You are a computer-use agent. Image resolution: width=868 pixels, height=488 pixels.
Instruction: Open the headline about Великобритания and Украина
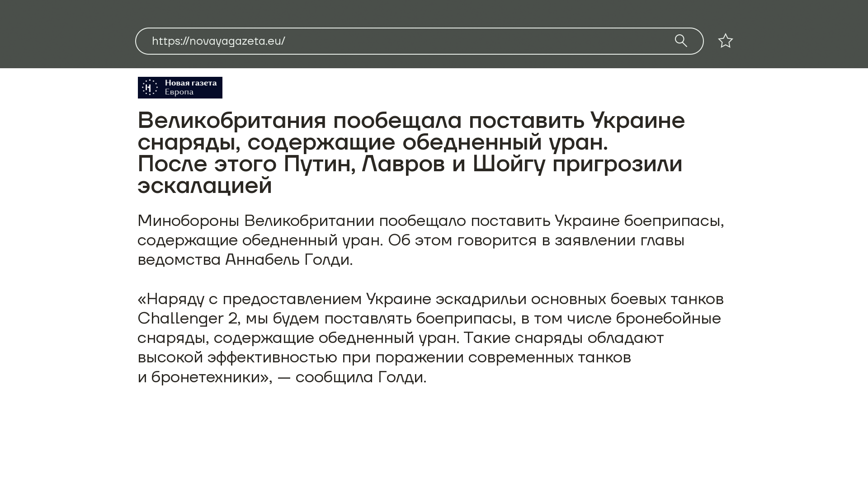pyautogui.click(x=410, y=121)
